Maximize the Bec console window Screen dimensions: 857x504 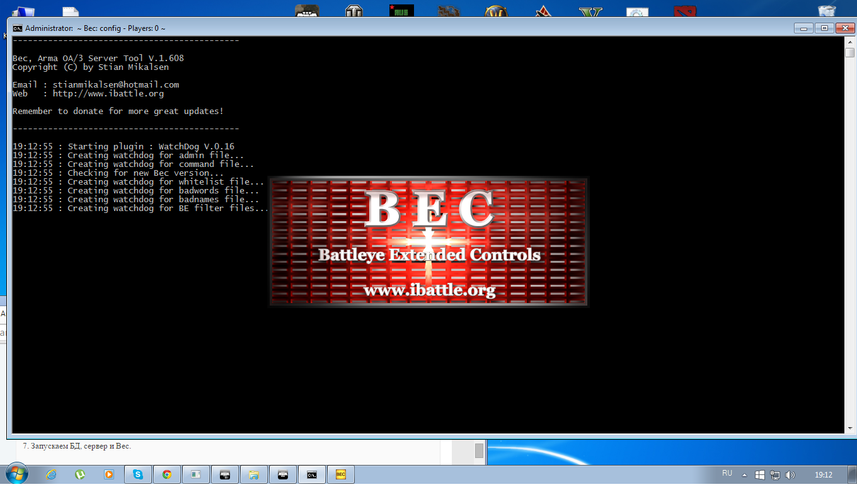coord(824,28)
